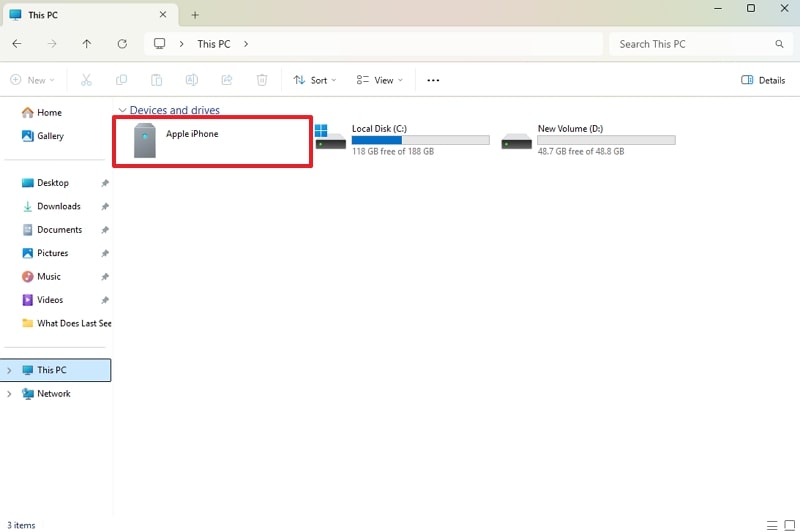
Task: Close the This PC tab
Action: pyautogui.click(x=163, y=15)
